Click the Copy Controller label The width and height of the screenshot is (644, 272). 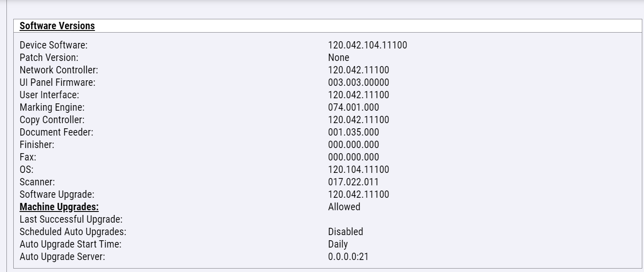[52, 120]
